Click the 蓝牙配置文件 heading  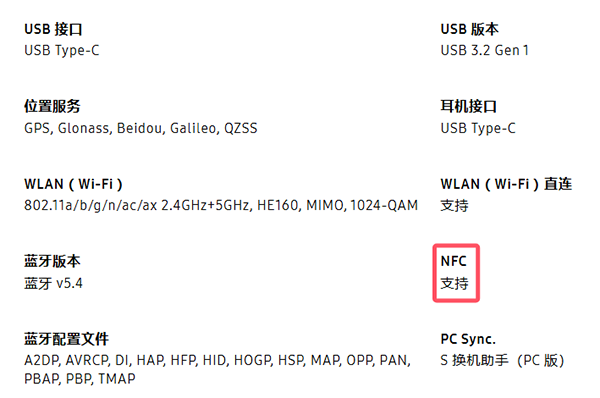pos(67,339)
